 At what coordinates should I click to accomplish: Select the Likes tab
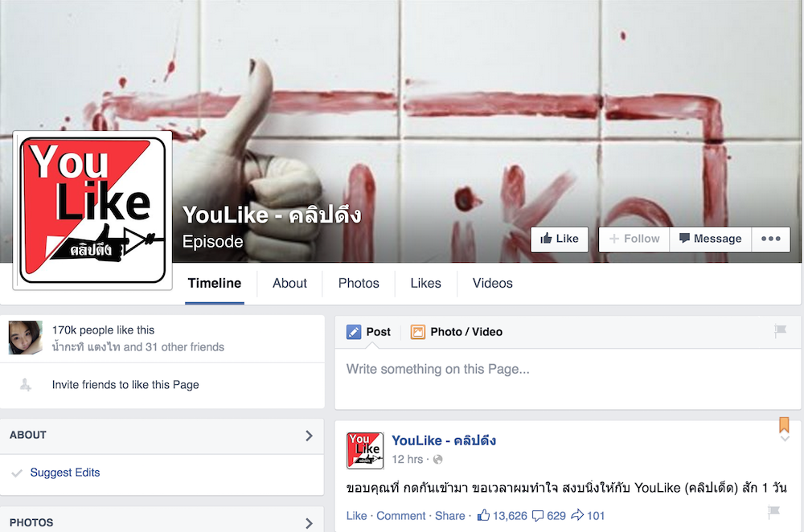425,284
